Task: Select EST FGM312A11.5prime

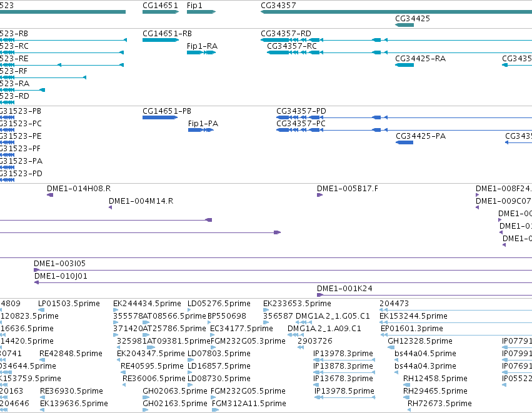Action: coord(249,404)
